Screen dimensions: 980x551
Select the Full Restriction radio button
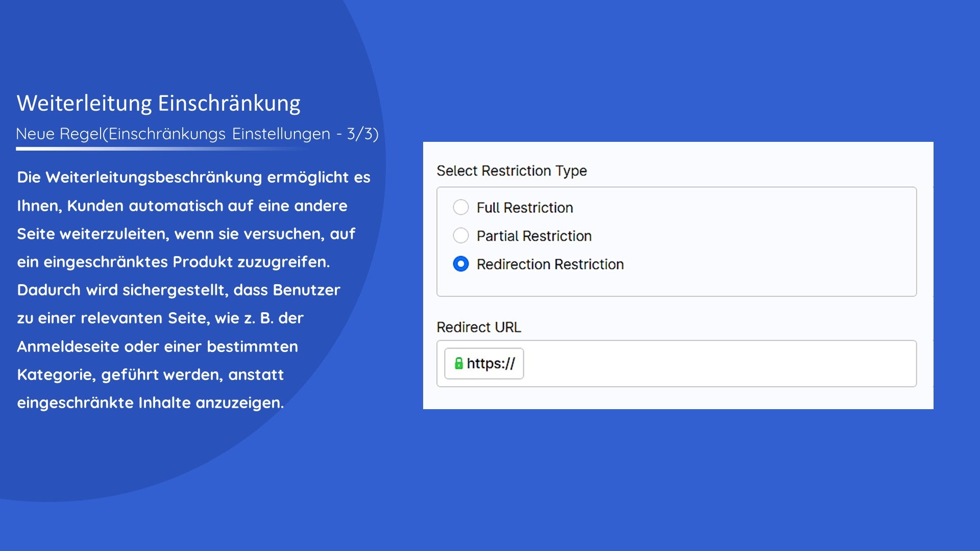[x=460, y=207]
